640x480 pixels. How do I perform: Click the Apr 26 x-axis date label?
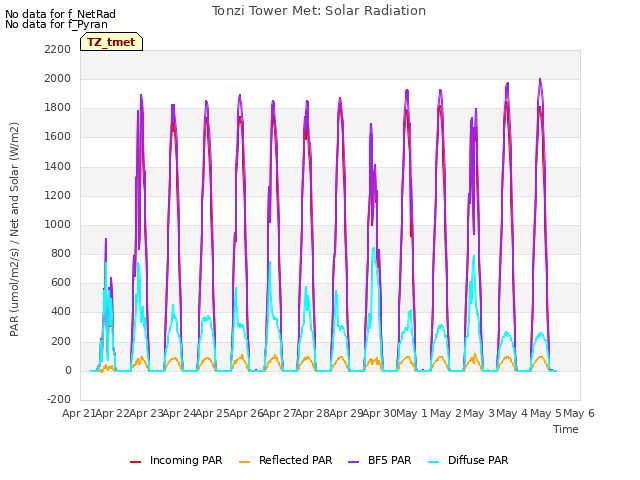246,413
